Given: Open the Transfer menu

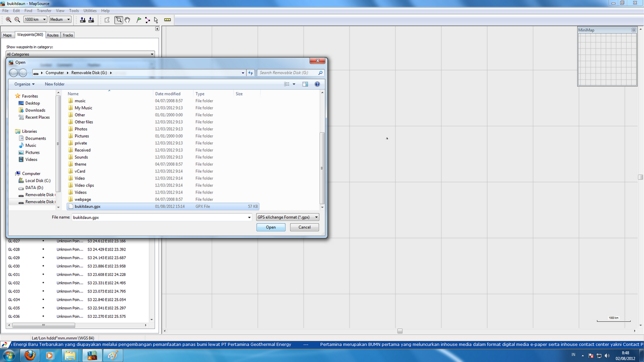Looking at the screenshot, I should pyautogui.click(x=44, y=10).
